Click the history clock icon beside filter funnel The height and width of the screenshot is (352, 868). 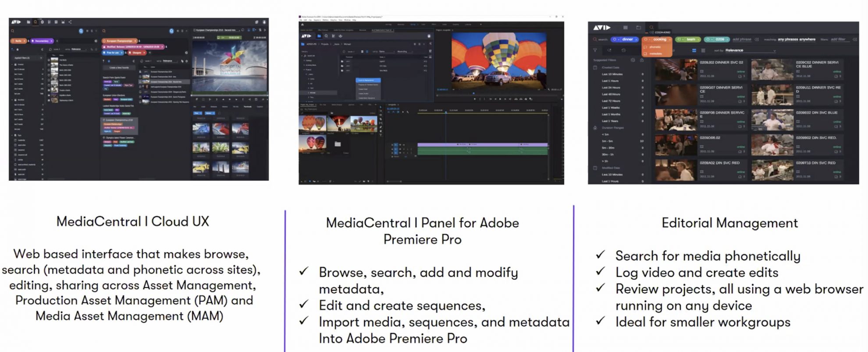click(x=623, y=50)
